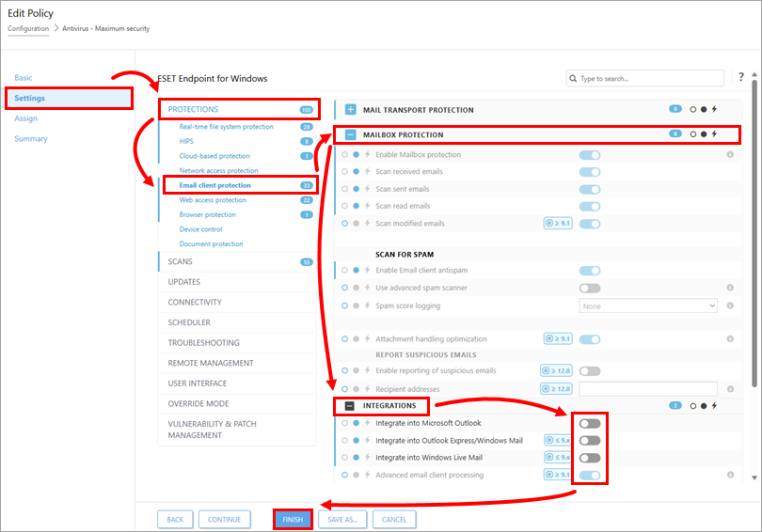The height and width of the screenshot is (532, 762).
Task: Select the Settings step
Action: tap(68, 98)
